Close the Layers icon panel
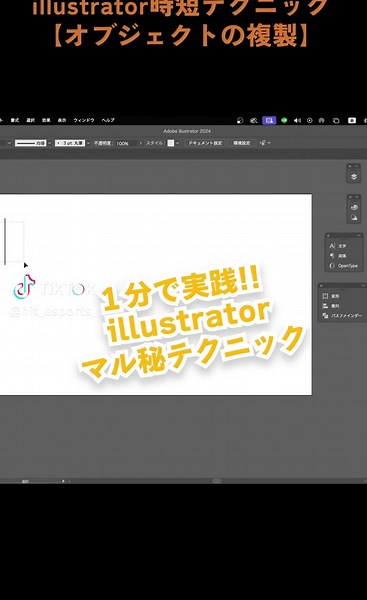Screen dimensions: 367x600 tap(350, 166)
